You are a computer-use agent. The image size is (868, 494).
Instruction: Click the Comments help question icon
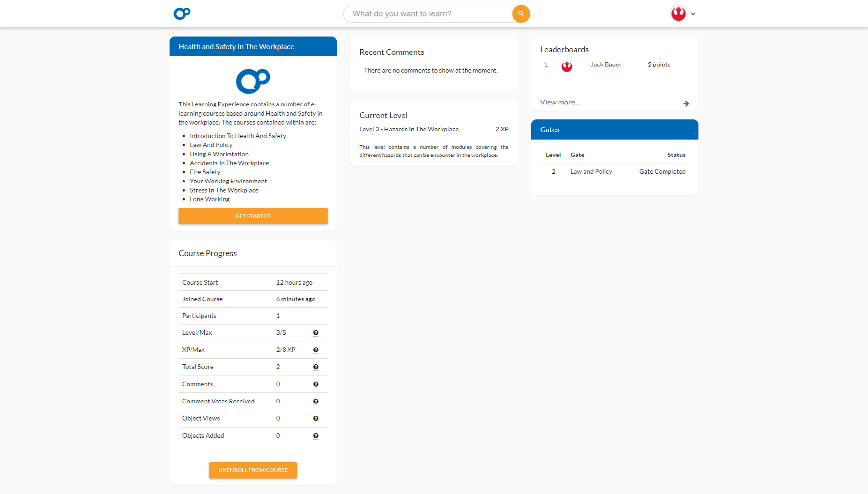[316, 384]
